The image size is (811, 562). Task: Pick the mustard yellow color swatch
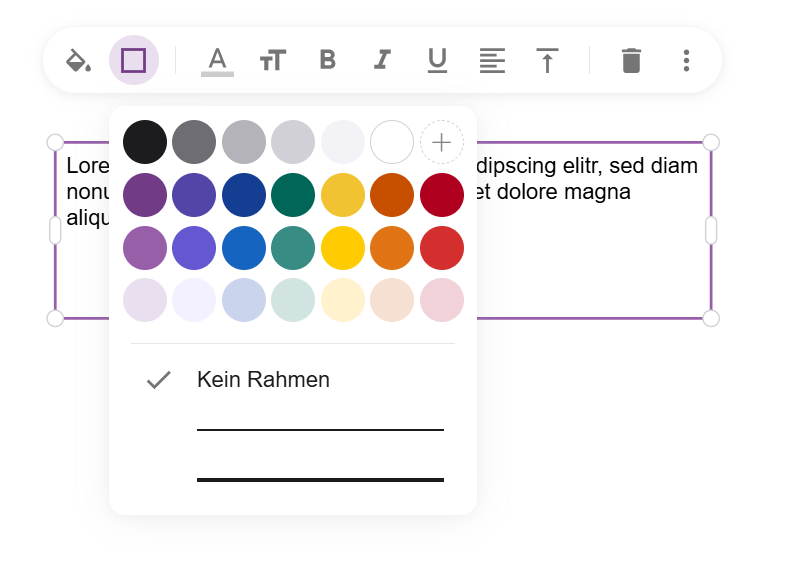[x=343, y=195]
